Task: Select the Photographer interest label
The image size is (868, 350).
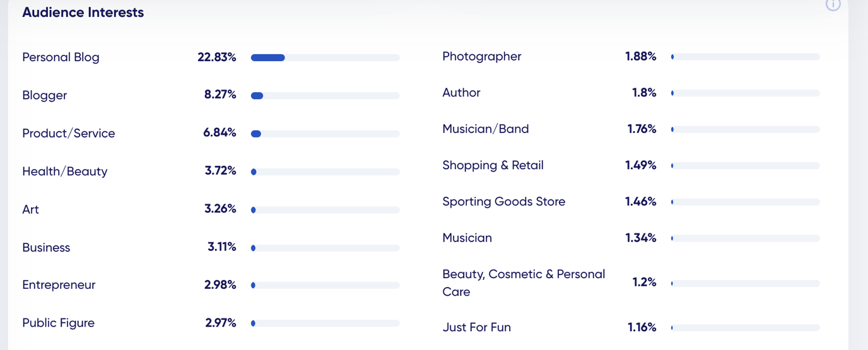Action: coord(482,57)
